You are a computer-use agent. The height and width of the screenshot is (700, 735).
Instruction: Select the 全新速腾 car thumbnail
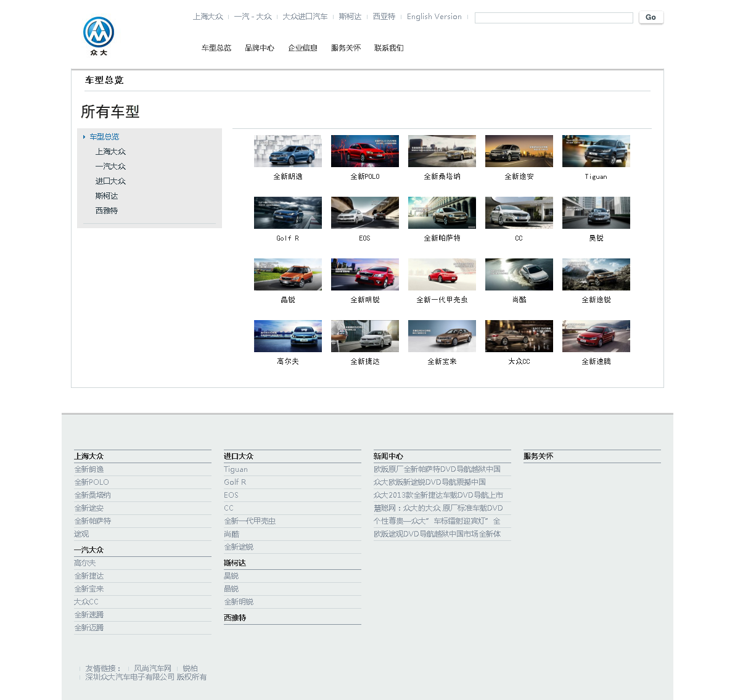click(x=596, y=336)
